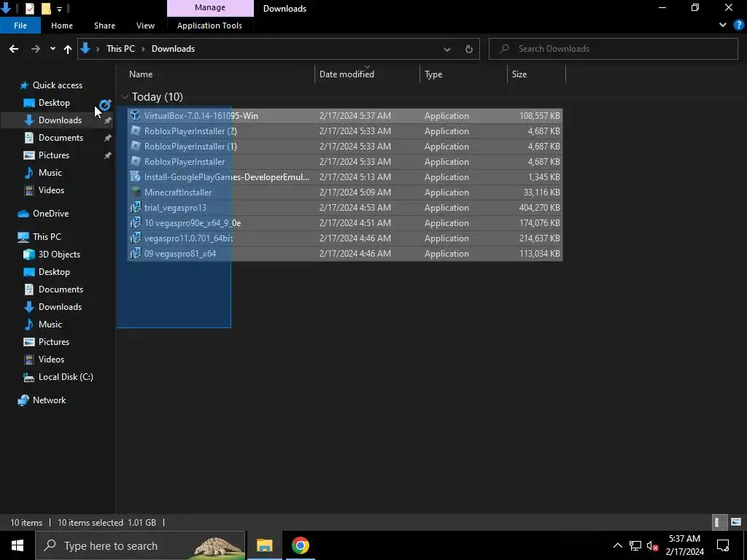
Task: Open the Action Center notifications
Action: click(x=723, y=545)
